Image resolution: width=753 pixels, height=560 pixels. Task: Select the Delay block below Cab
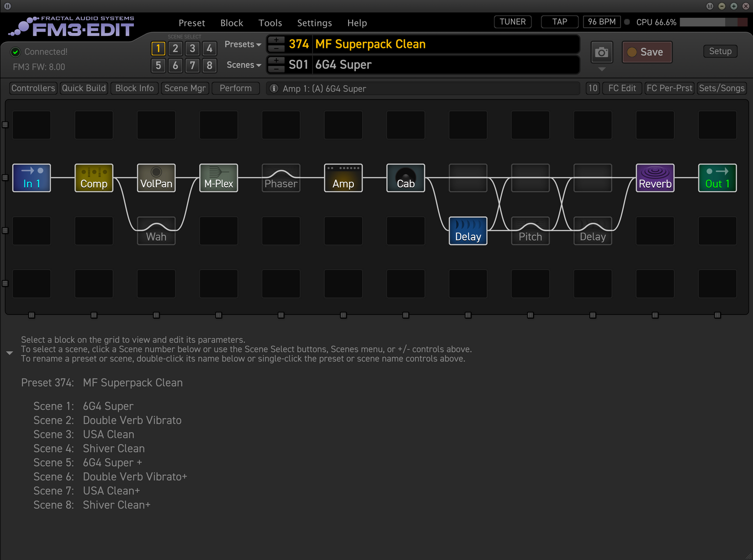click(467, 231)
